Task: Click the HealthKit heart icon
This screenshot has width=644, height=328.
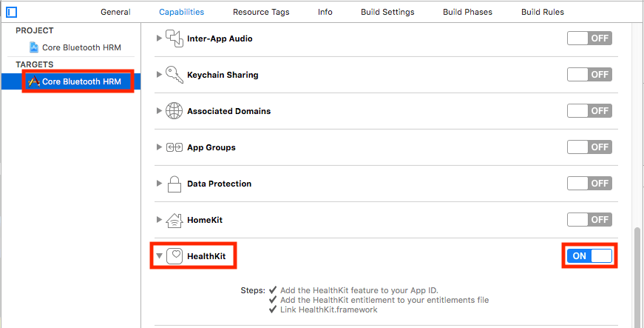Action: [x=174, y=256]
